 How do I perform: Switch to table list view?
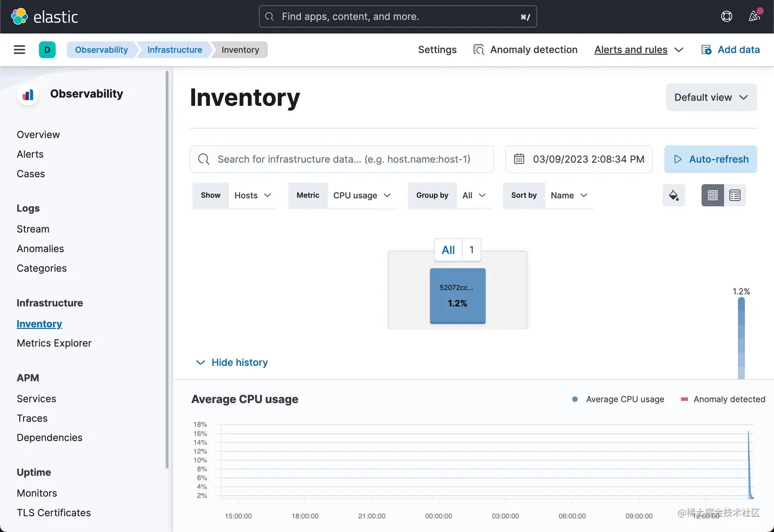(x=735, y=195)
